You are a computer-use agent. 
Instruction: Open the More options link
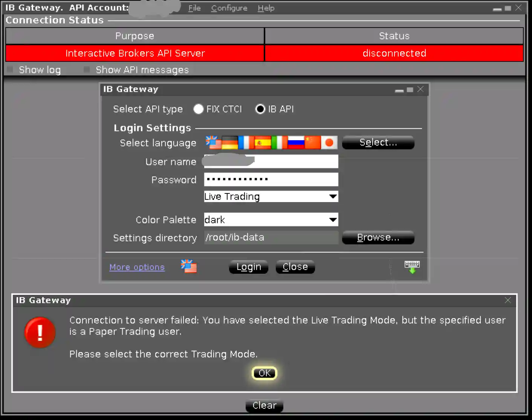click(137, 267)
